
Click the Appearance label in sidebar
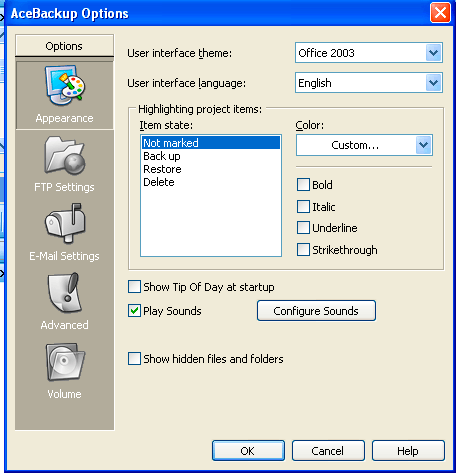(x=64, y=118)
